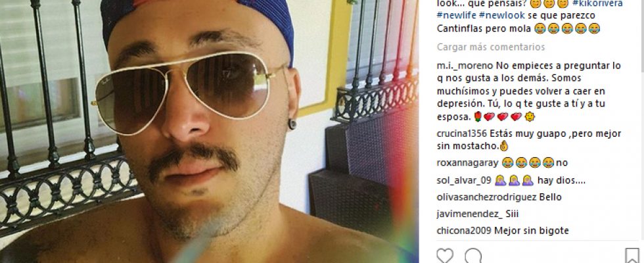The height and width of the screenshot is (263, 644).
Task: Open the #newlife hashtag
Action: tap(456, 16)
